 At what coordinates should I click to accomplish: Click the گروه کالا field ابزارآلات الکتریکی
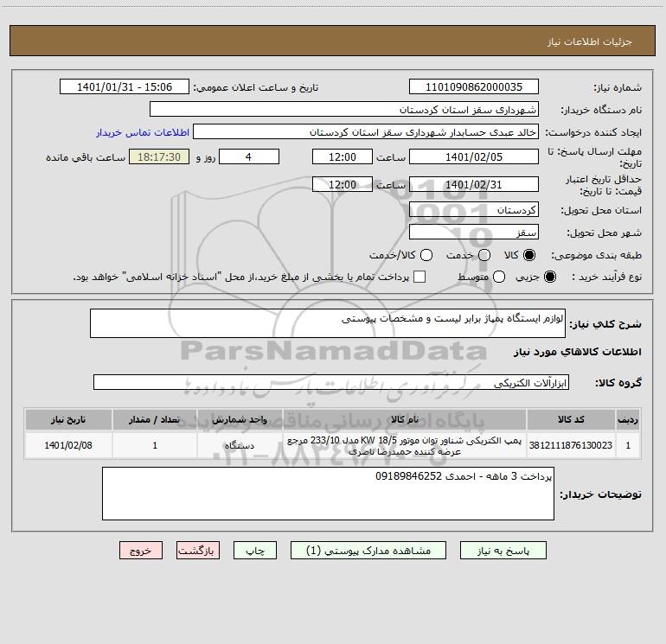click(331, 382)
